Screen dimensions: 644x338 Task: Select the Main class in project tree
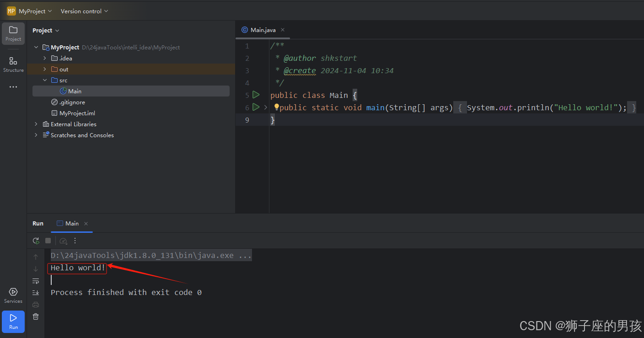(131, 91)
